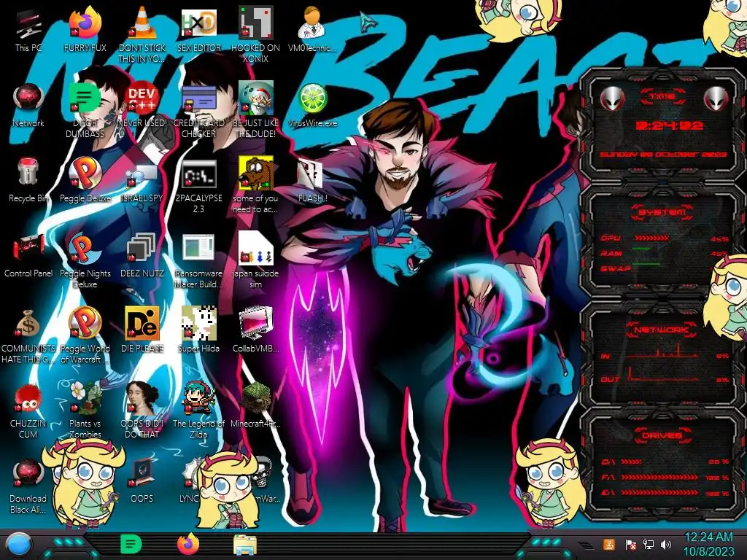Screen dimensions: 747x560
Task: Open the dog icon some of you need
Action: [255, 184]
